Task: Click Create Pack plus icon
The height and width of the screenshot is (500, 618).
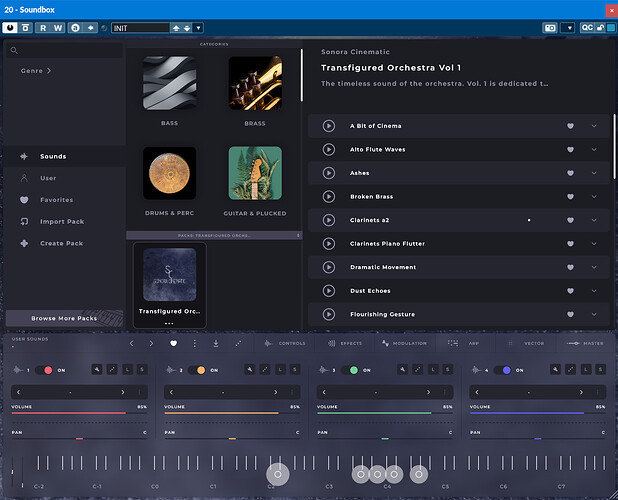Action: 25,243
